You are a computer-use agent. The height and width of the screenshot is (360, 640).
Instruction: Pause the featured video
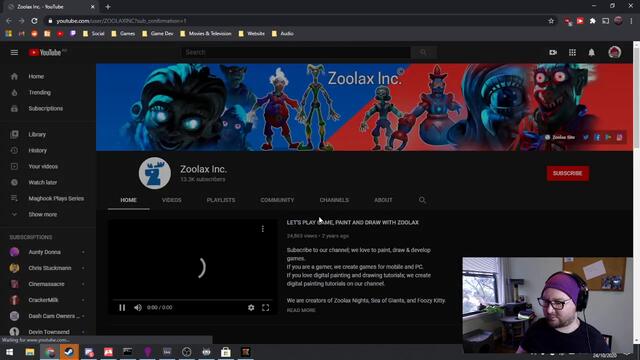pos(122,308)
